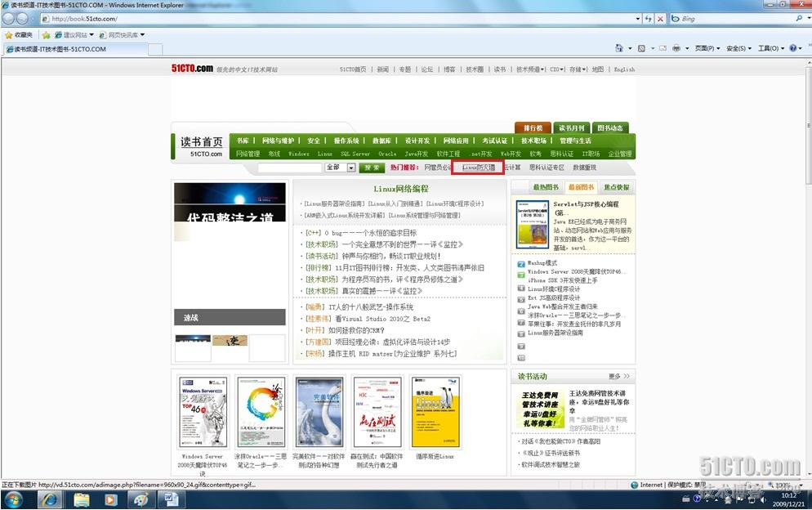Open the media player taskbar icon

click(x=111, y=499)
